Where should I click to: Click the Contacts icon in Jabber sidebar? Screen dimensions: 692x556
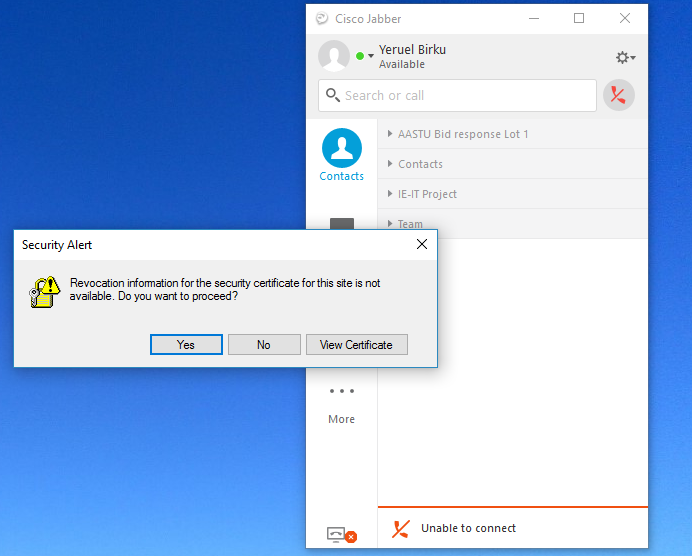342,148
